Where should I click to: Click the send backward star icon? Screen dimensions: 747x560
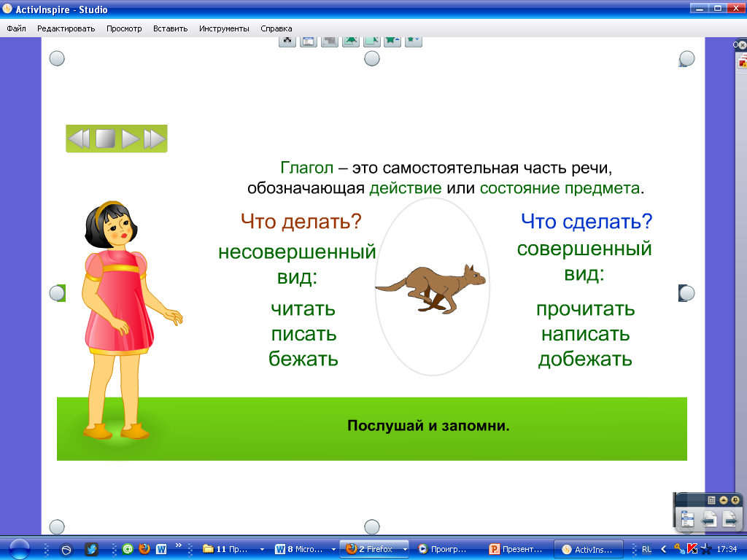tap(414, 41)
